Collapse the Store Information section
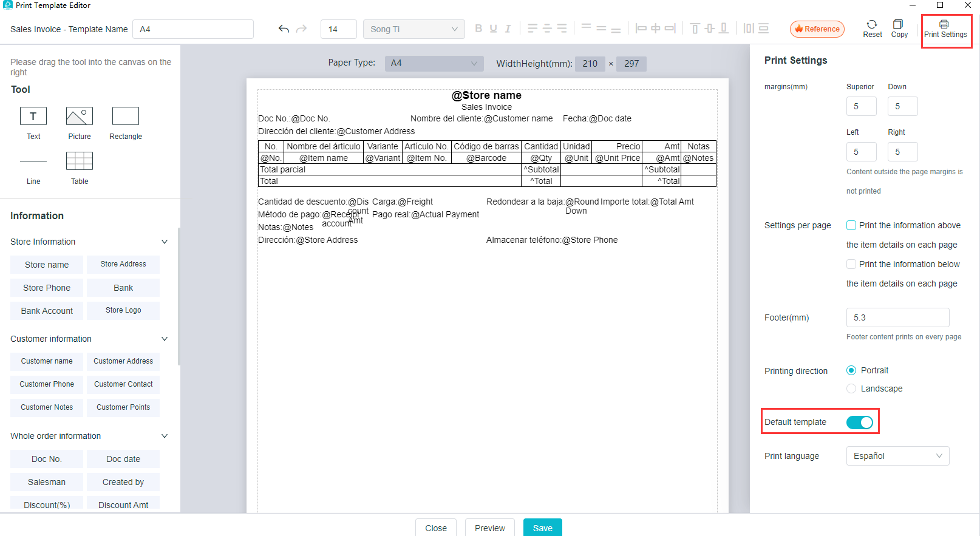 [164, 242]
